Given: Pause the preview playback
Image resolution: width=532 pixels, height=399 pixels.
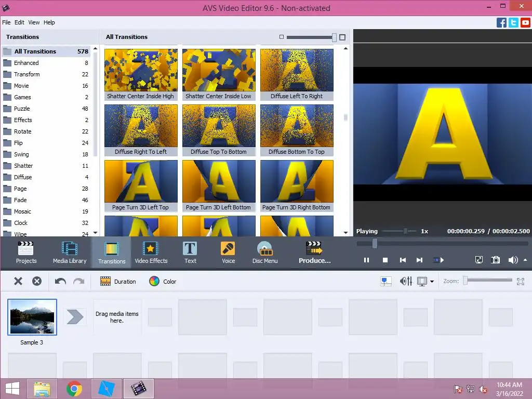Looking at the screenshot, I should coord(366,260).
